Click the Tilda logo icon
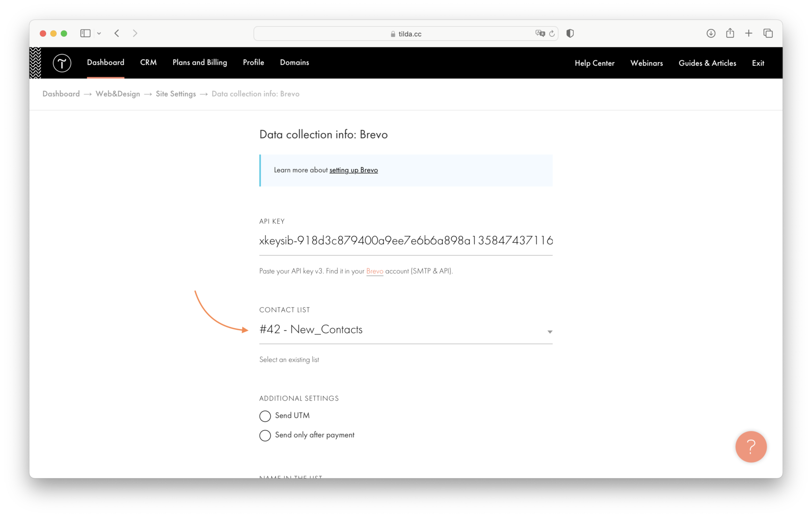This screenshot has height=517, width=812. tap(62, 63)
